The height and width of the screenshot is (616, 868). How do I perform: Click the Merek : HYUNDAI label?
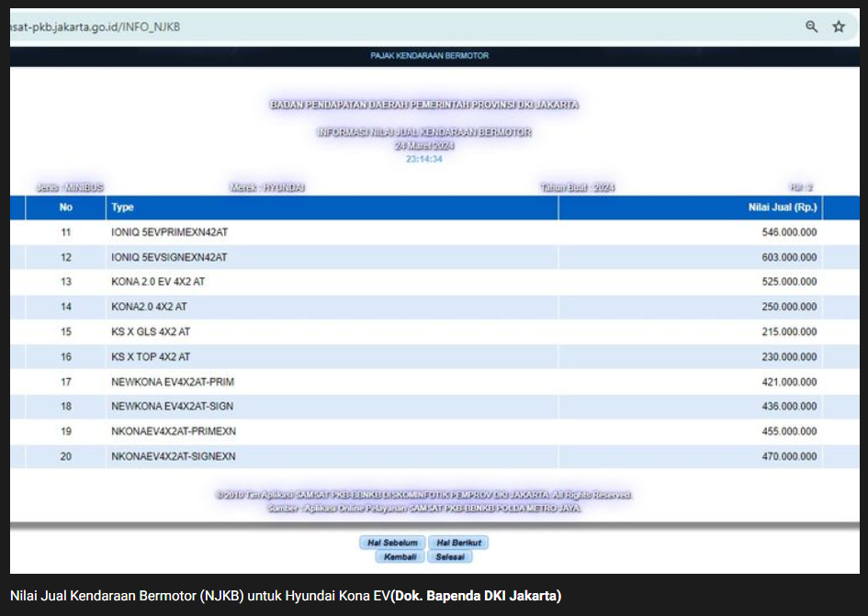pos(267,187)
